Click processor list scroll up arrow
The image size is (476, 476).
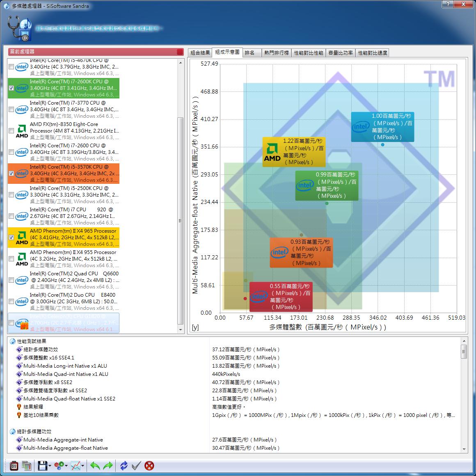181,63
